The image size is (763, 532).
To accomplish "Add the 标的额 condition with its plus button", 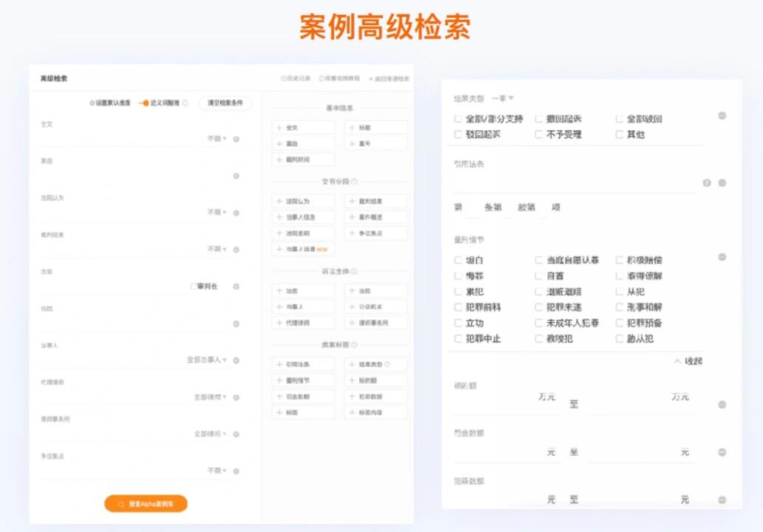I will pos(376,381).
